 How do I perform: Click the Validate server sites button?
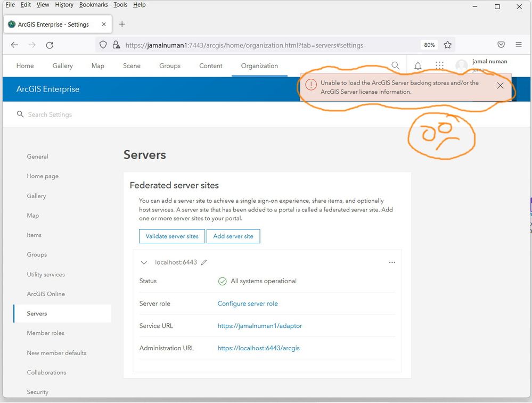[x=172, y=236]
